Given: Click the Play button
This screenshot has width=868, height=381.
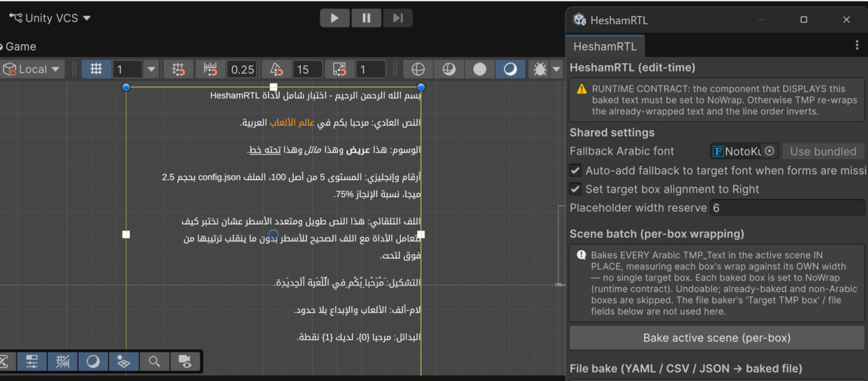Looking at the screenshot, I should click(334, 18).
